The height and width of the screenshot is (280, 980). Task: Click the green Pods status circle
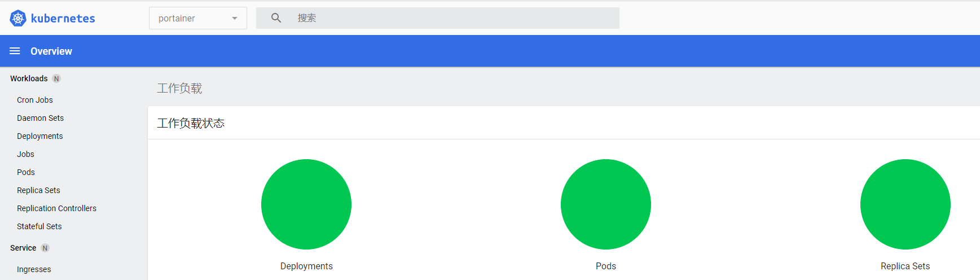pos(606,204)
